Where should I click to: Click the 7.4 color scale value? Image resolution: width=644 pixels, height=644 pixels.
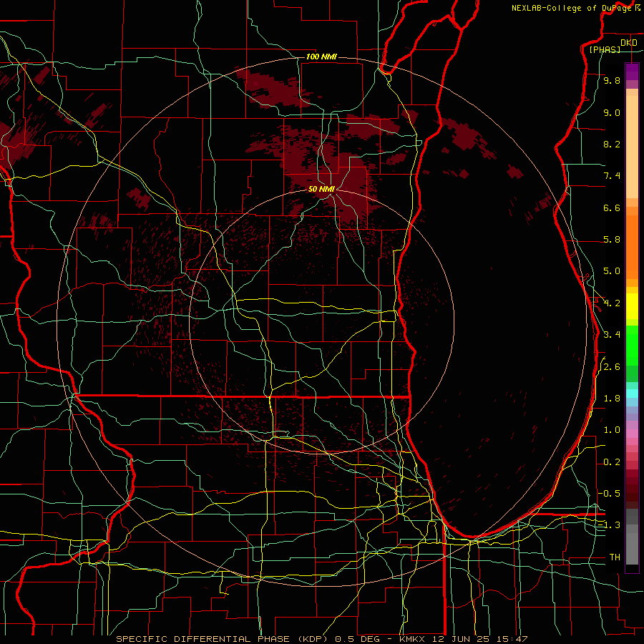tap(612, 176)
